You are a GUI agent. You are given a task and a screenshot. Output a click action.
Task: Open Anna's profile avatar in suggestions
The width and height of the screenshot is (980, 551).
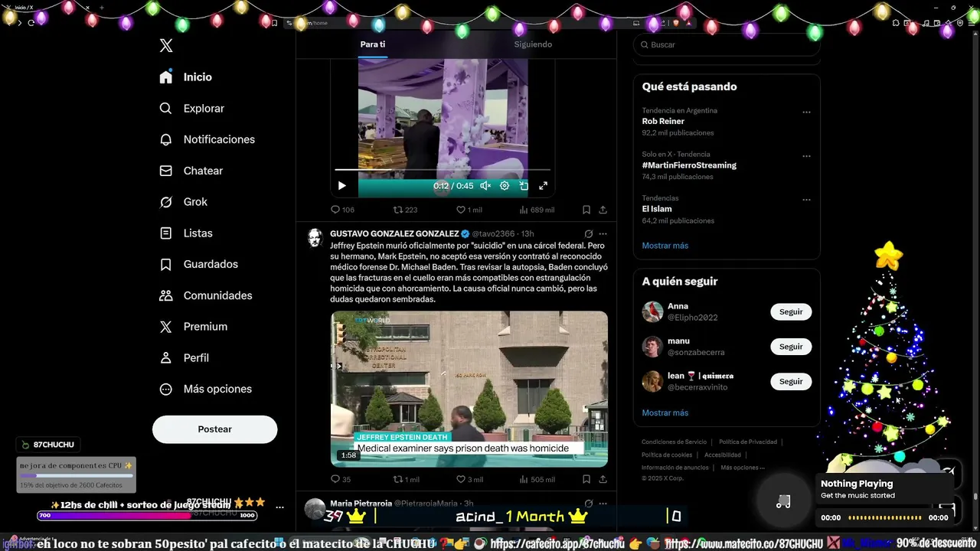[x=652, y=312]
